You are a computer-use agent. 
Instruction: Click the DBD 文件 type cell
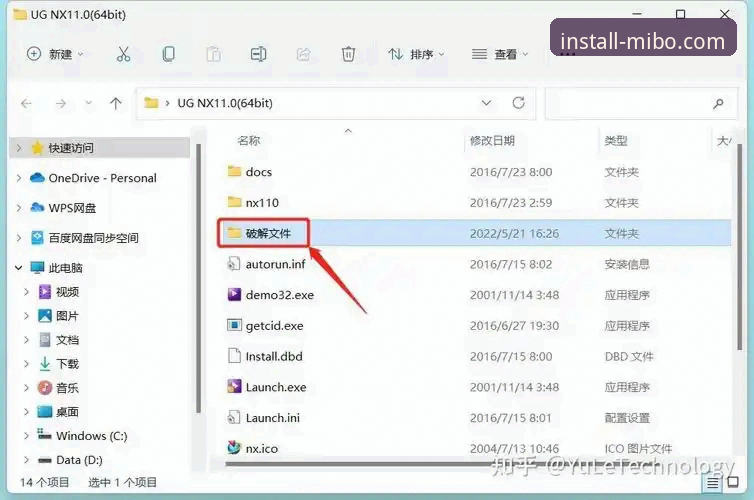pyautogui.click(x=628, y=357)
